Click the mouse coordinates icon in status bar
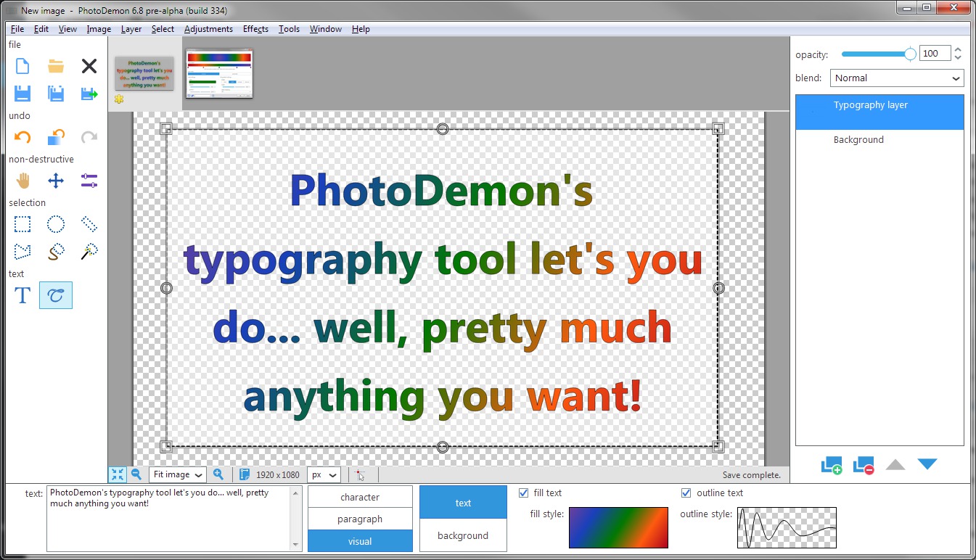976x560 pixels. pos(360,474)
